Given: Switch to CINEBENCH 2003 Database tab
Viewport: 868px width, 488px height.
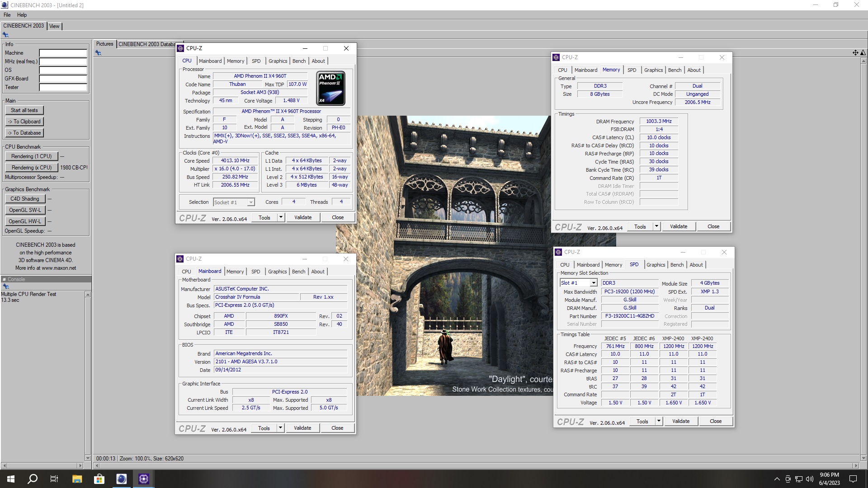Looking at the screenshot, I should [146, 44].
